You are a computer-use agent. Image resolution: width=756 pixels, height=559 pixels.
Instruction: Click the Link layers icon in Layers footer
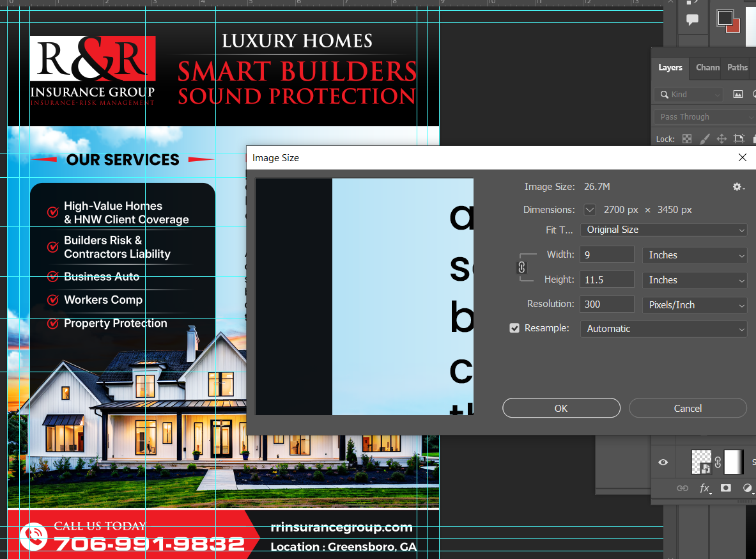click(683, 488)
